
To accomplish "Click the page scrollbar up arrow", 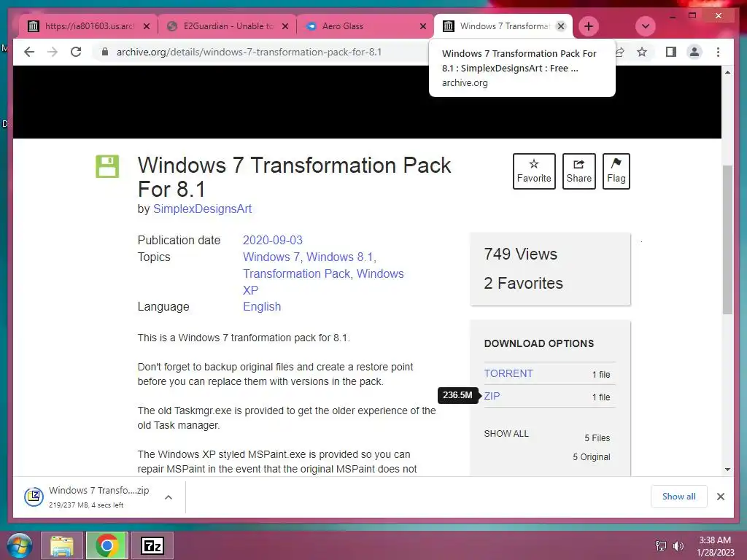I will click(x=727, y=72).
